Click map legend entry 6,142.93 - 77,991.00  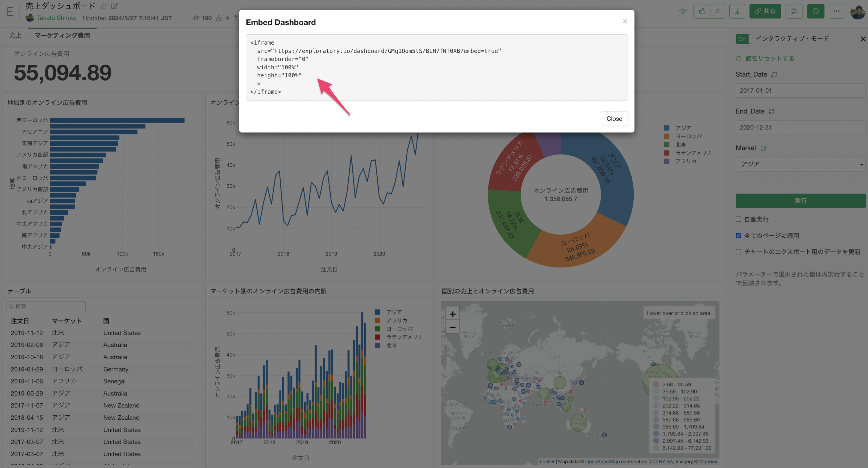(x=682, y=448)
